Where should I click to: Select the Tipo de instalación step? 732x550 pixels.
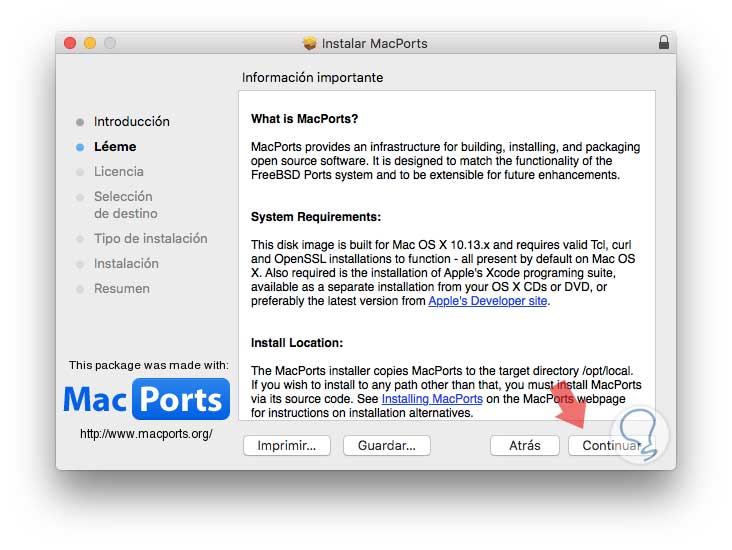coord(151,239)
